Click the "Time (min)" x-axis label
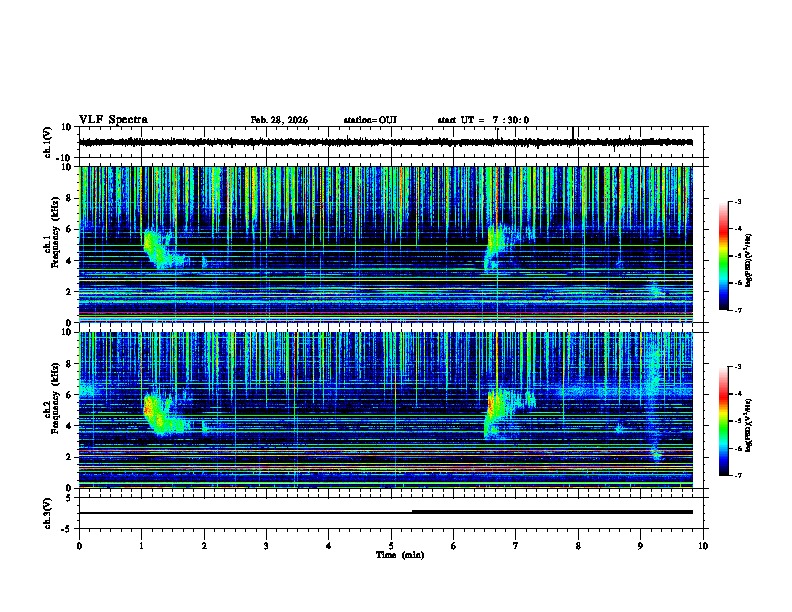 [x=400, y=555]
